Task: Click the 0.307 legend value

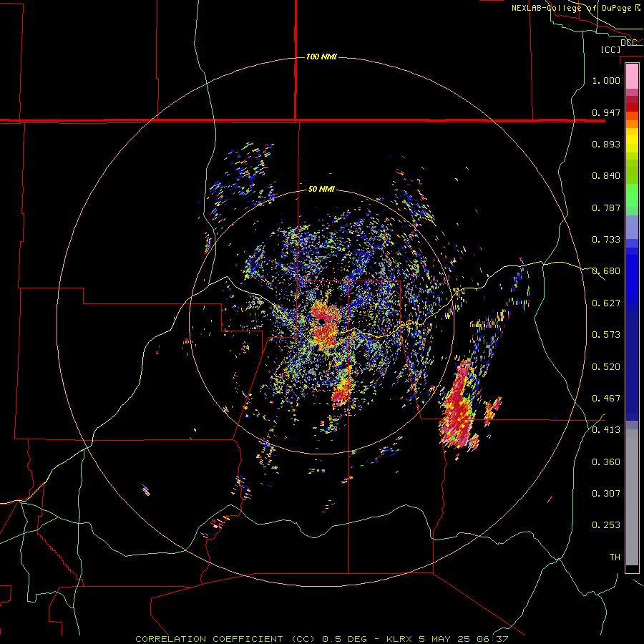Action: pos(606,494)
